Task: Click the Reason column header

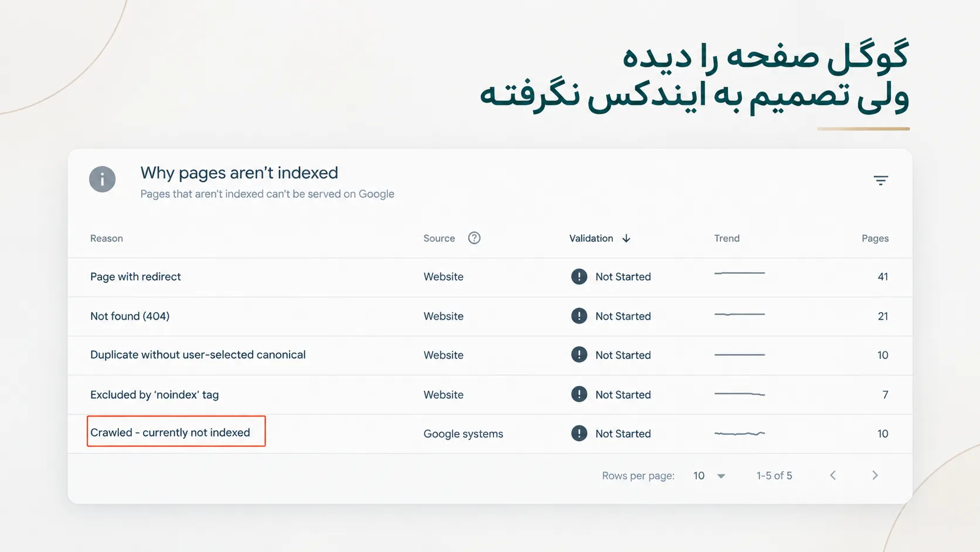Action: (x=107, y=238)
